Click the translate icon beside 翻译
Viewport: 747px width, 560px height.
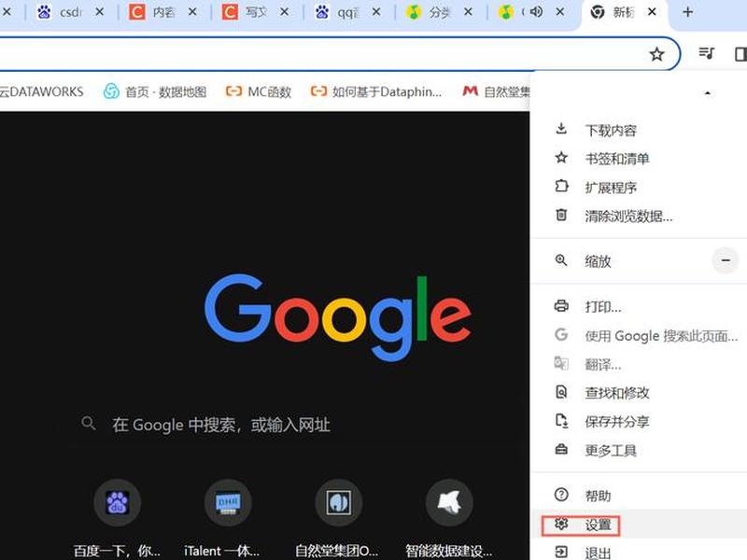(x=561, y=363)
